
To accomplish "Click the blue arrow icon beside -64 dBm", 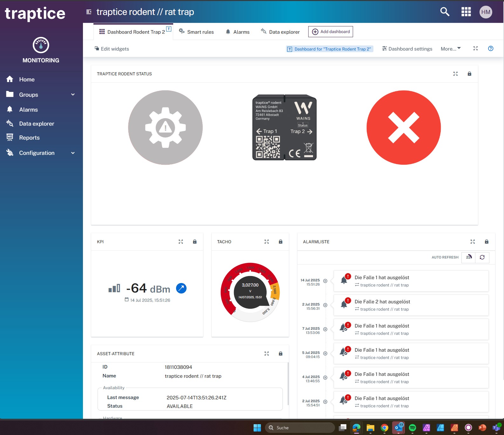I will (x=181, y=288).
